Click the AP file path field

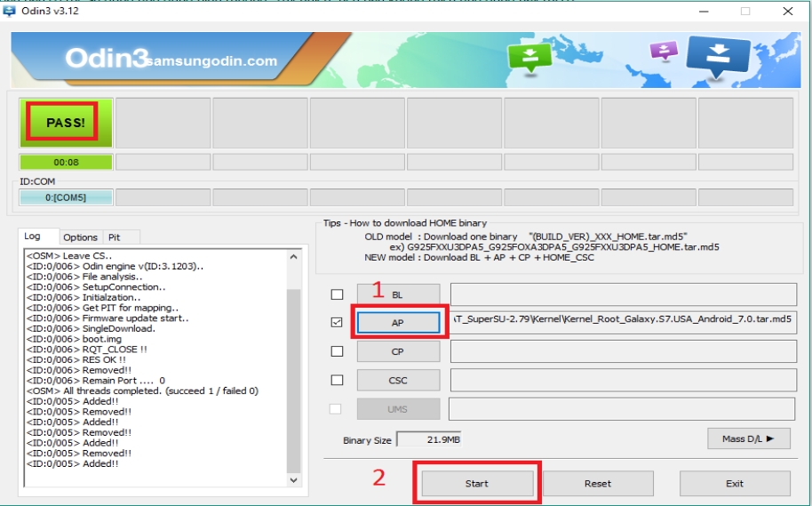(624, 322)
